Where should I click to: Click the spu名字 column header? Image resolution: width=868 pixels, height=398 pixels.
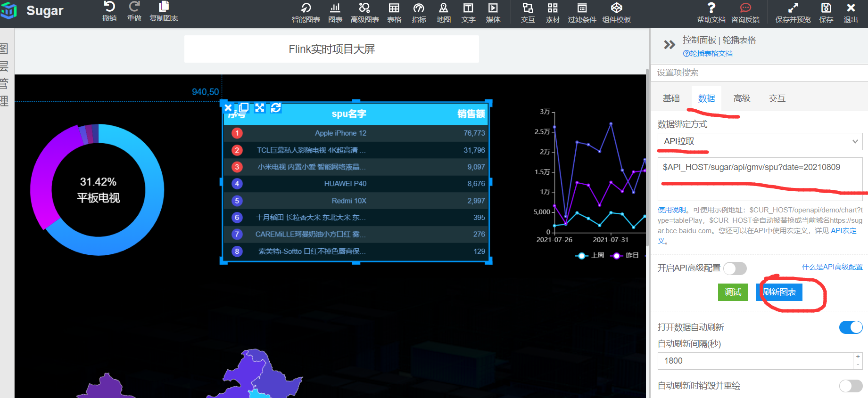coord(349,114)
